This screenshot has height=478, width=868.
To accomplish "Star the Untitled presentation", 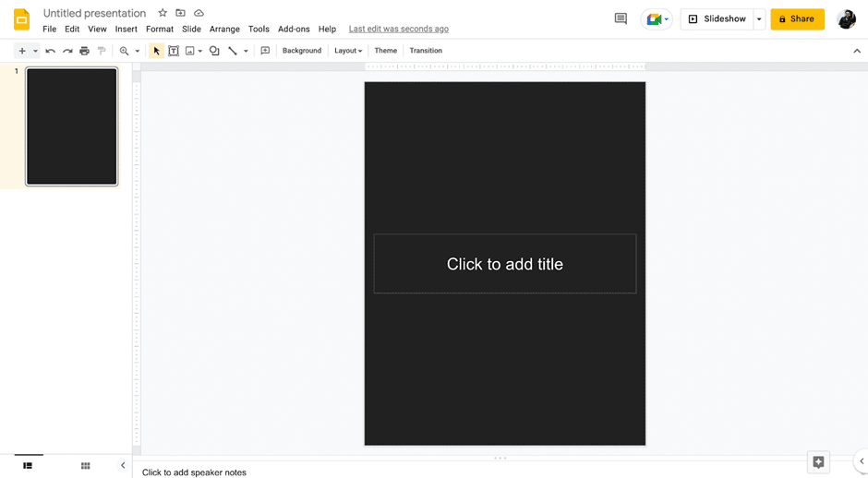I will [x=163, y=13].
